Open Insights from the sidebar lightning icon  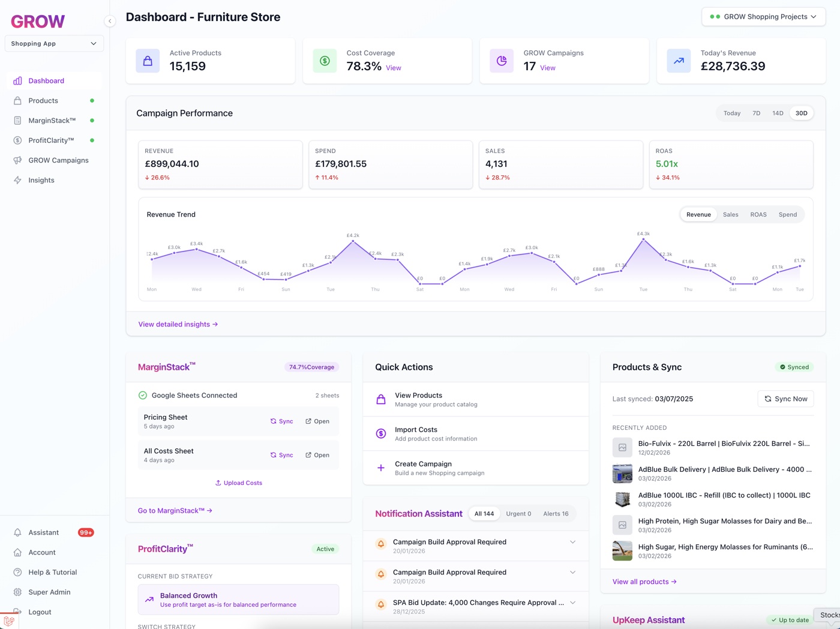[18, 180]
